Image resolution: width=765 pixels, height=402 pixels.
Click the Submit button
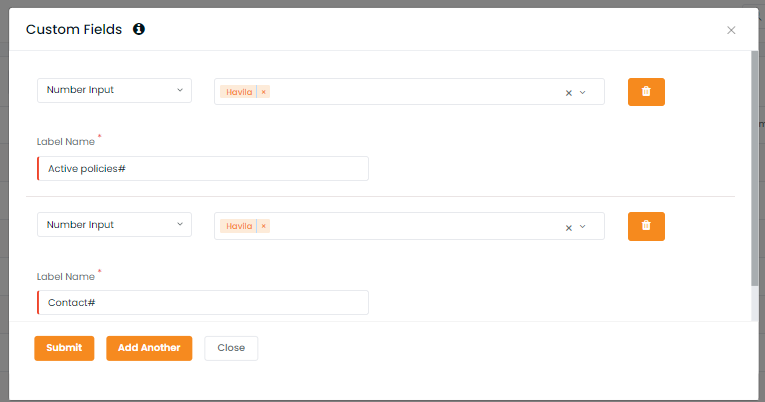[x=64, y=348]
